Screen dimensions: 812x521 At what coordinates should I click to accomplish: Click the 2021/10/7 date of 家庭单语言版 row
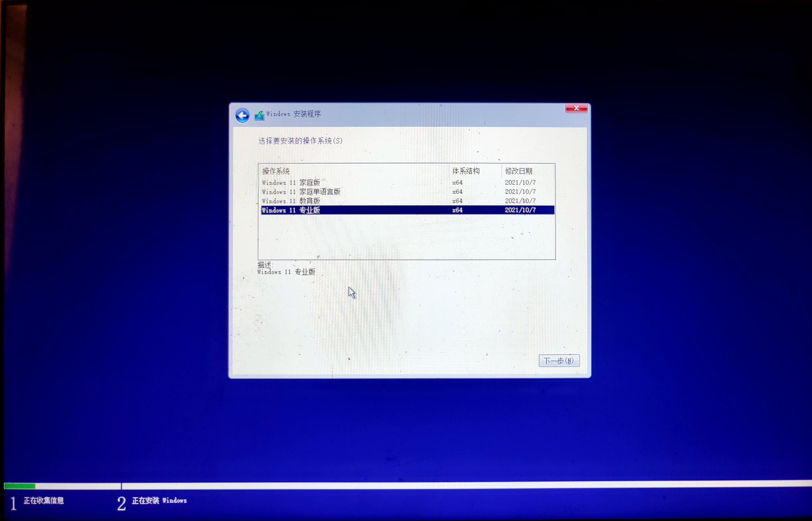click(520, 192)
